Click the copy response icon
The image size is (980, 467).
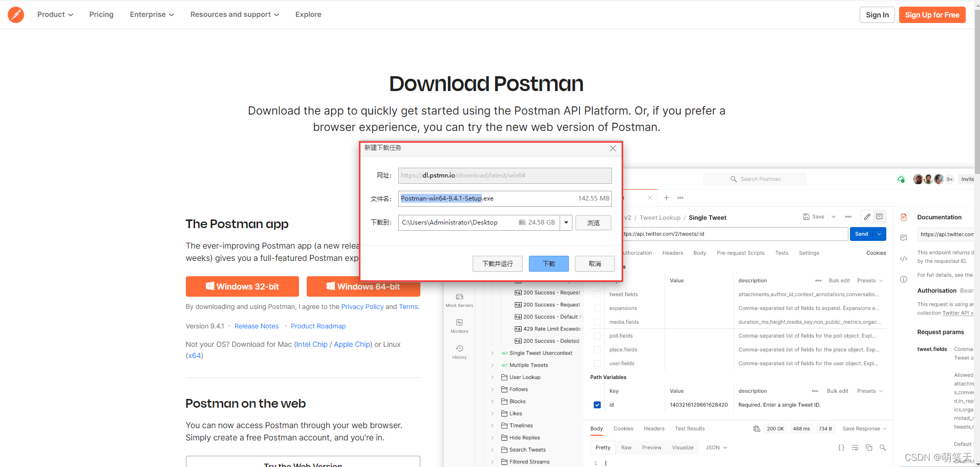pos(869,448)
